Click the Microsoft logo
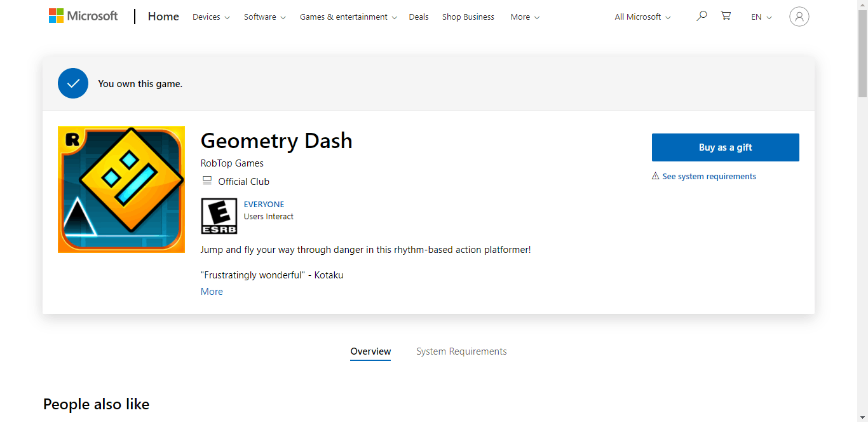The image size is (868, 422). (83, 16)
